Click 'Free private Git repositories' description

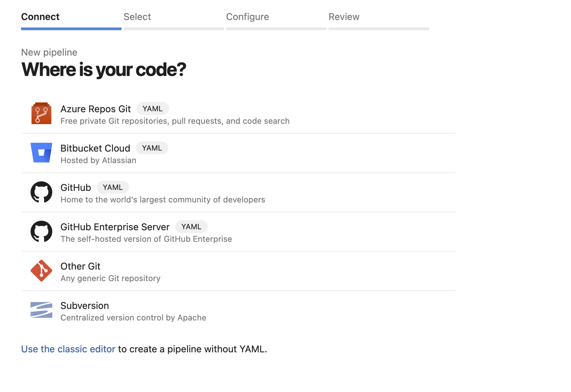pyautogui.click(x=175, y=121)
